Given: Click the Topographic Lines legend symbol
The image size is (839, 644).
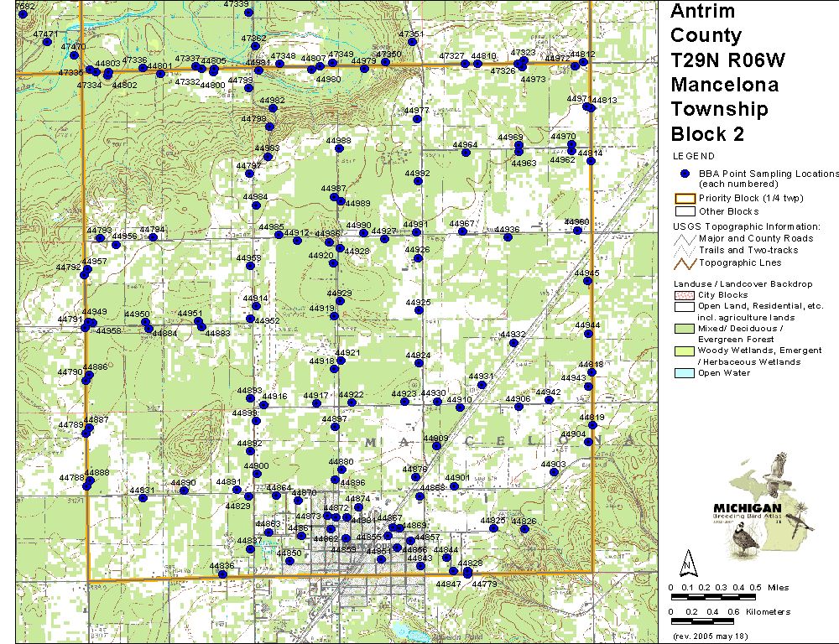Looking at the screenshot, I should pos(685,262).
